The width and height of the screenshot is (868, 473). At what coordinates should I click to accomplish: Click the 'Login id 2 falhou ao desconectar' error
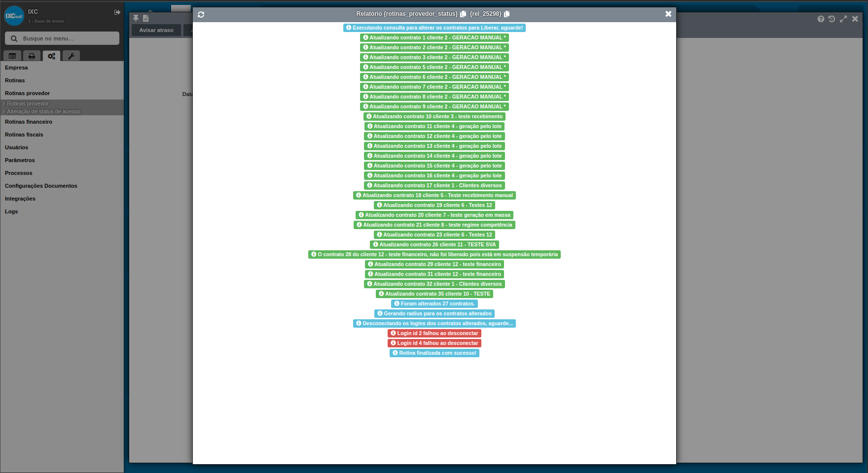434,333
